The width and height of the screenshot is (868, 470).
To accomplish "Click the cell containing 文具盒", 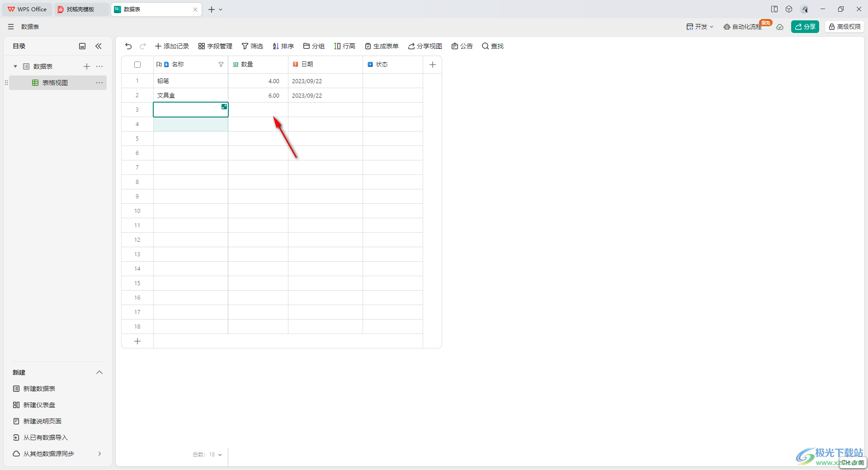I will (191, 95).
